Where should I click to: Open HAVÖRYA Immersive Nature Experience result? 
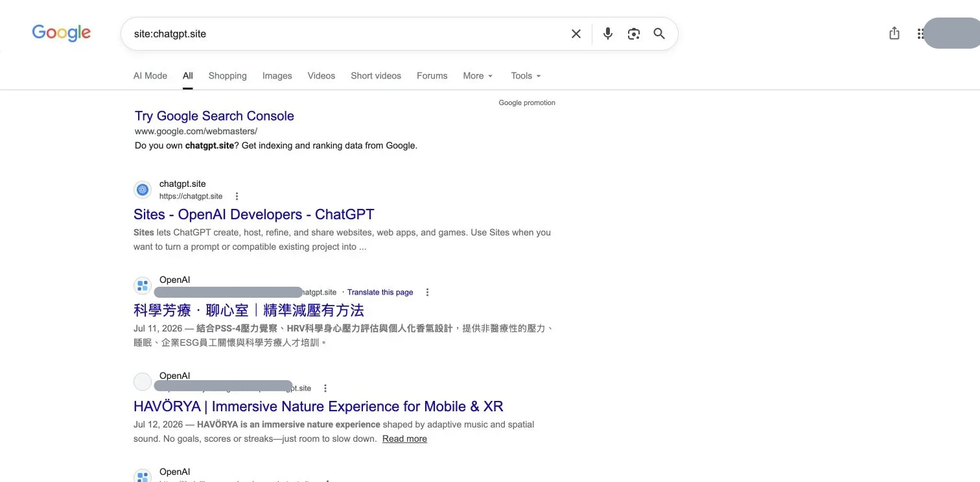318,407
